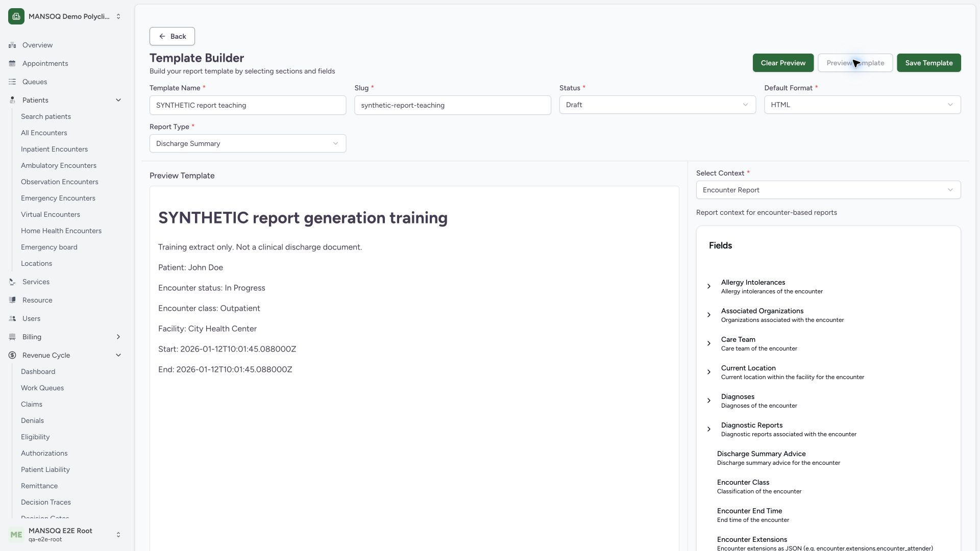The width and height of the screenshot is (980, 551).
Task: Open the Report Type dropdown
Action: (248, 143)
